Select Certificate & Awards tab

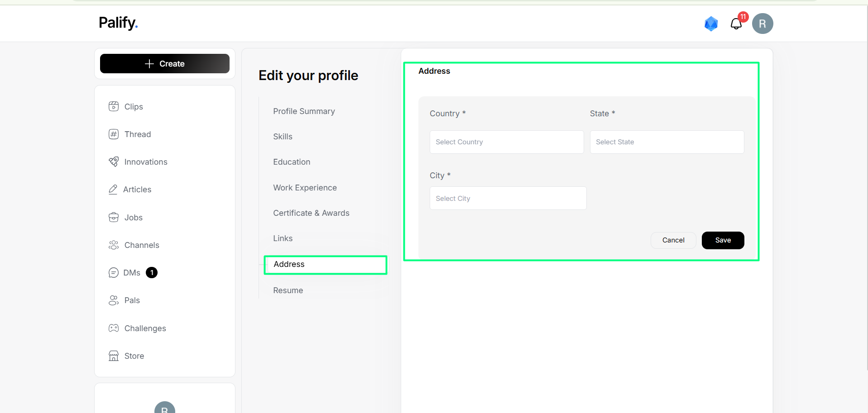pos(311,213)
